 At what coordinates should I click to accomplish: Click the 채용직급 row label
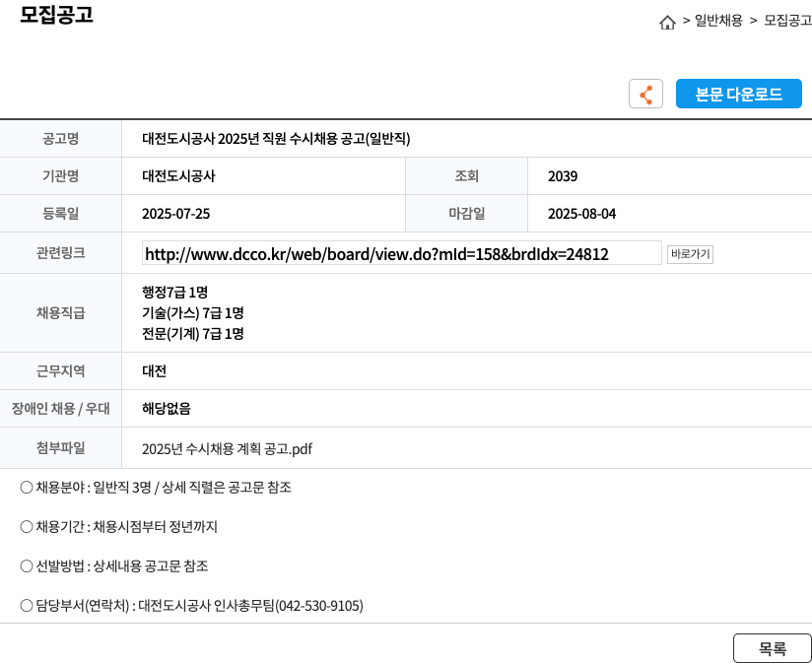[60, 313]
